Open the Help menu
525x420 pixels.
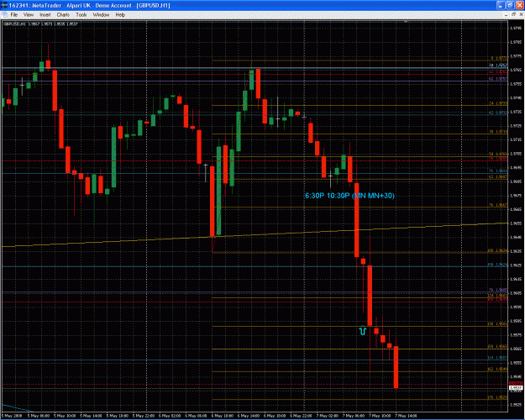[x=120, y=15]
